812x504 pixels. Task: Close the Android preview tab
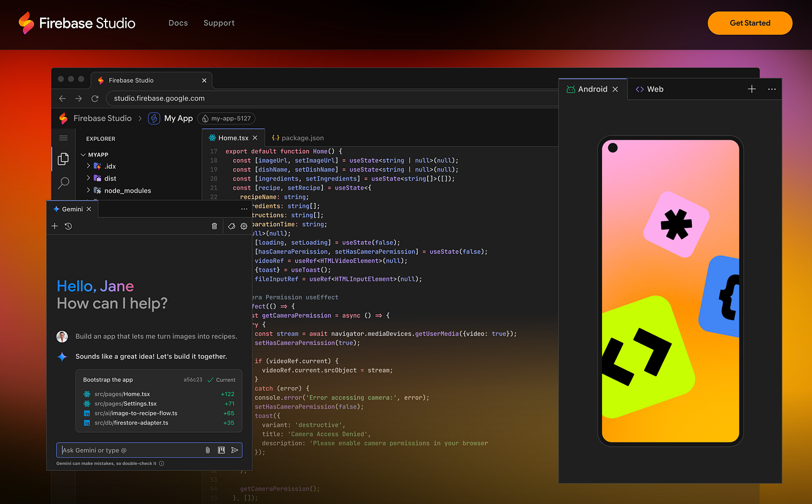tap(615, 89)
